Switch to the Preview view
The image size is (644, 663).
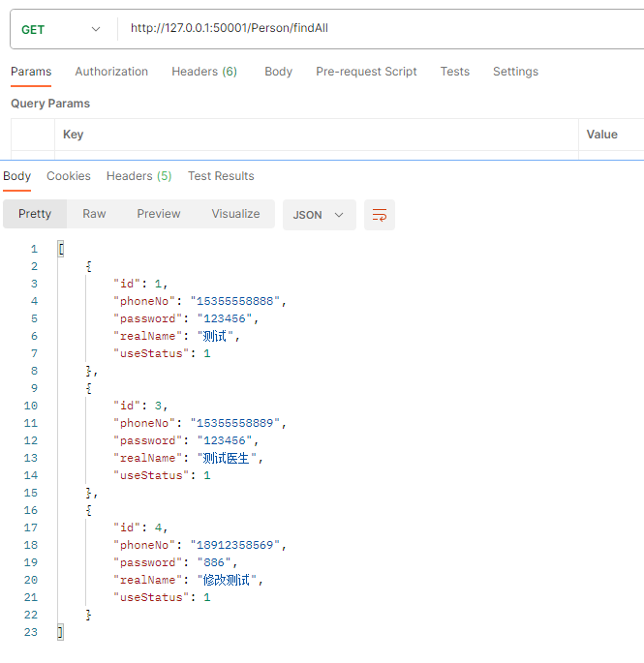[x=159, y=214]
